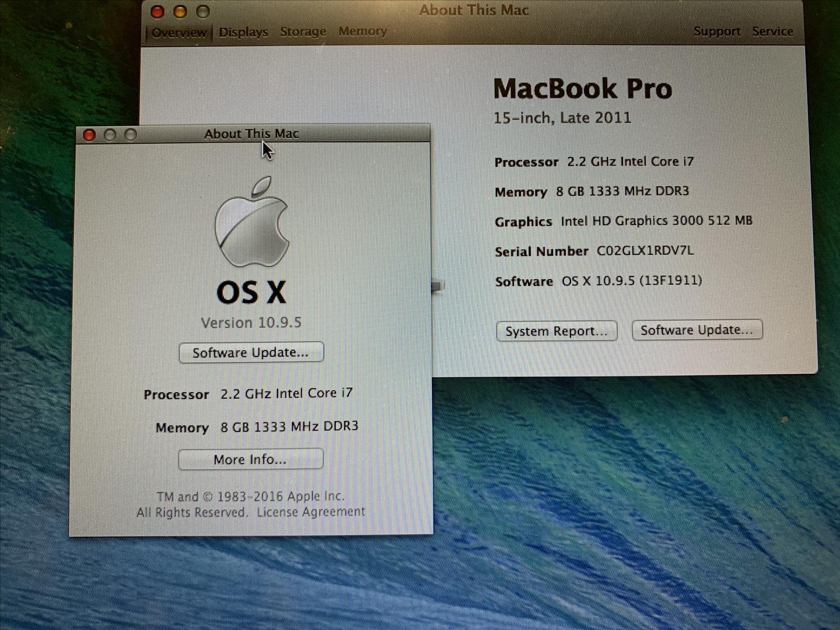
Task: Click System Report button
Action: click(x=556, y=331)
